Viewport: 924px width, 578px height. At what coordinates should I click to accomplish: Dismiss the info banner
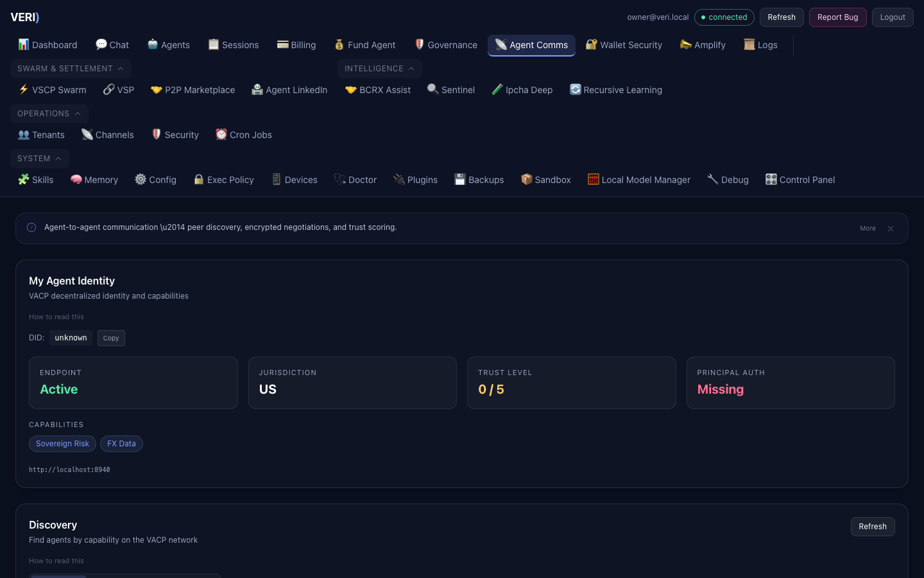[x=891, y=229]
